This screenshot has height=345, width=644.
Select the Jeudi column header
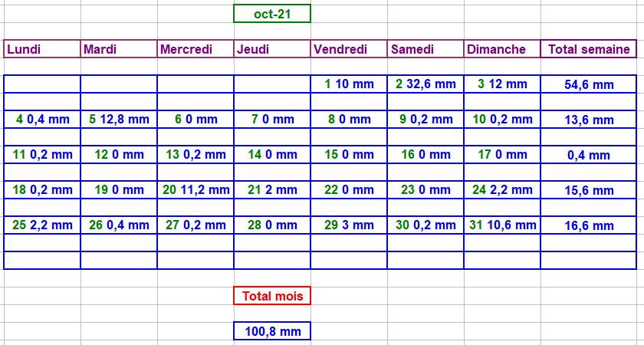pos(272,49)
